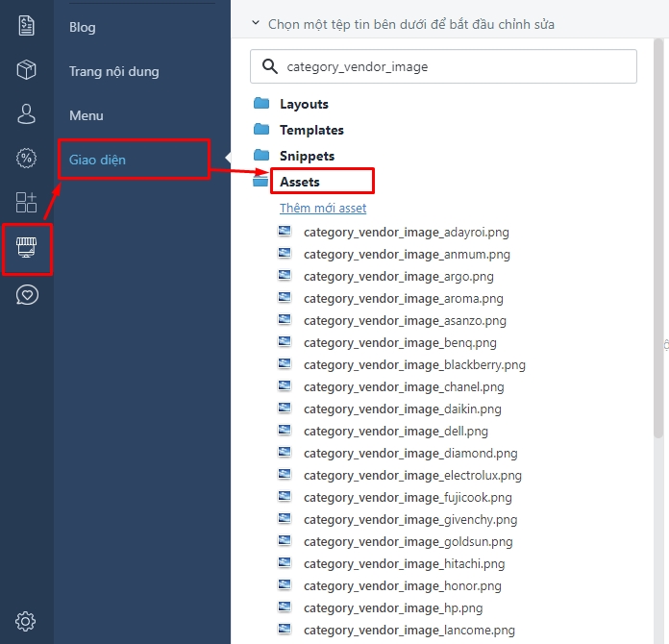Open the Trang nội dung menu item
The width and height of the screenshot is (669, 644).
tap(114, 71)
